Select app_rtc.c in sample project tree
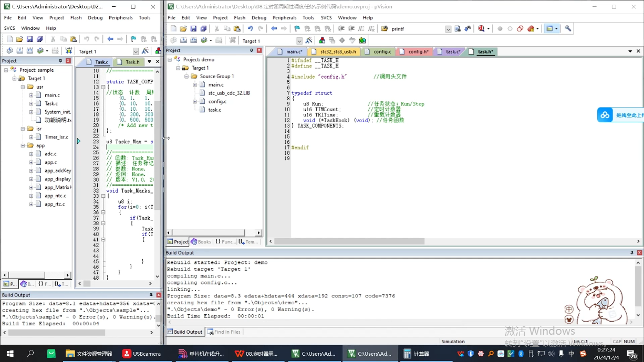 point(55,204)
